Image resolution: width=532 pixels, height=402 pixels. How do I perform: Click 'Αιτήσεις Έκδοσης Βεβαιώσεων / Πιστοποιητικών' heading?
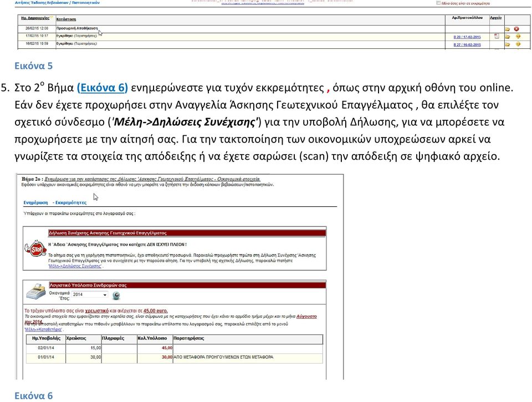click(x=57, y=2)
